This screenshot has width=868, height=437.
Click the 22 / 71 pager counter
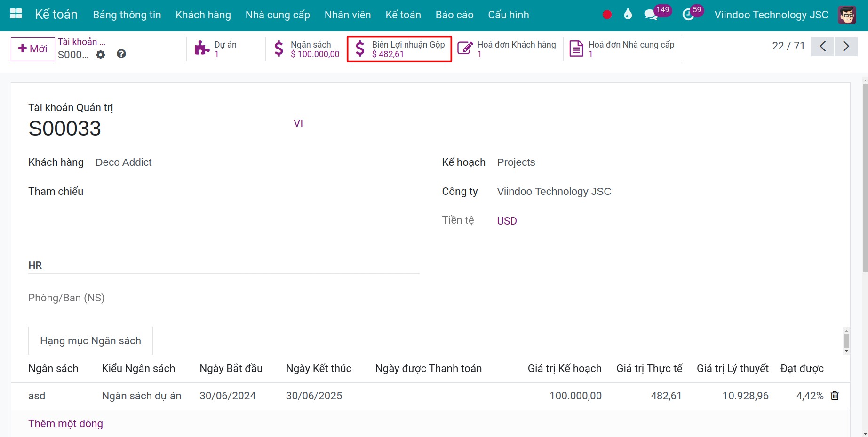(788, 46)
